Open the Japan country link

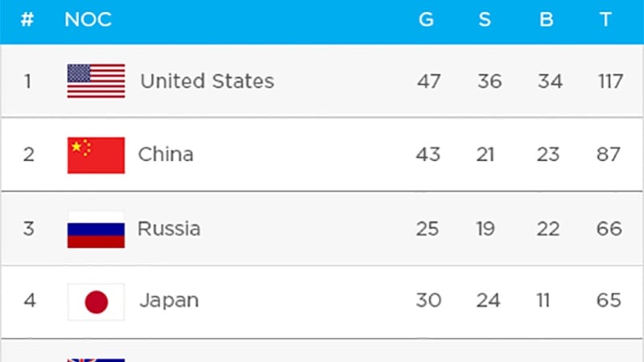(x=169, y=301)
